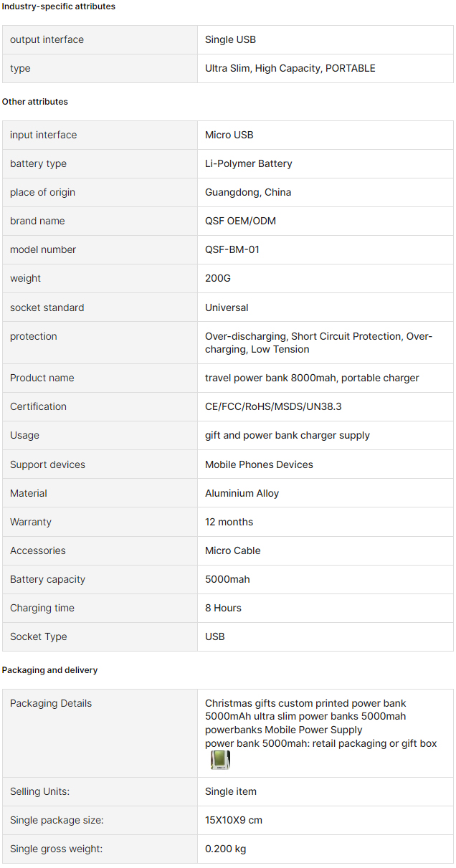Click the 'Ultra Slim, High Capacity, PORTABLE' value

(x=290, y=68)
